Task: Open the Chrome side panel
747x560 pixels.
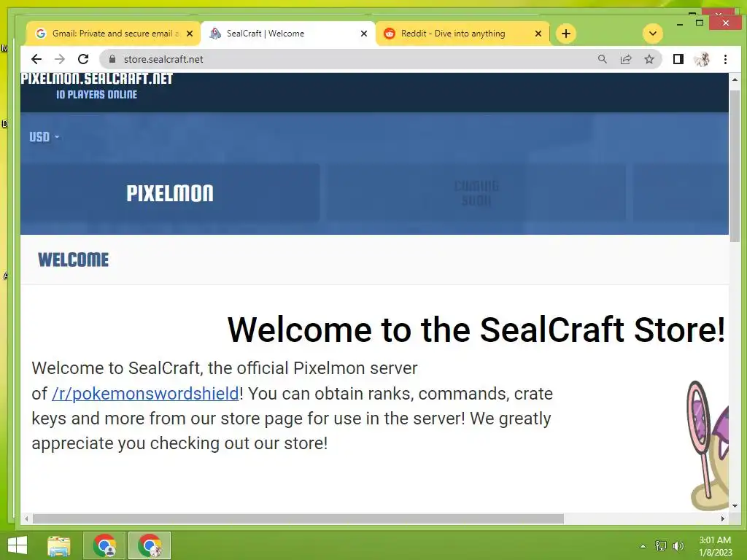Action: click(678, 59)
